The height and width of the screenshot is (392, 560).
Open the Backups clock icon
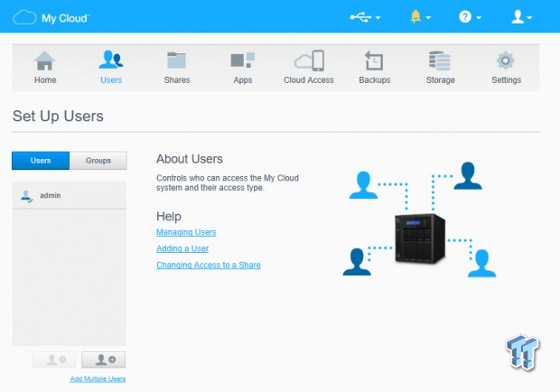click(374, 61)
